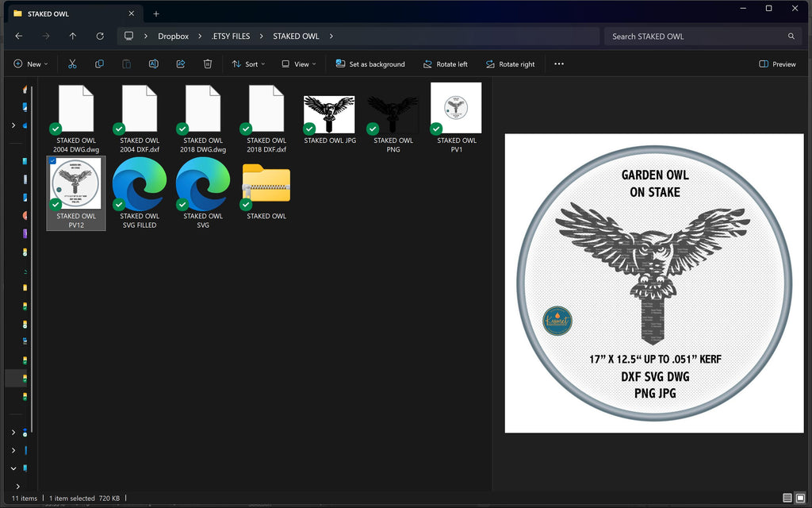The height and width of the screenshot is (508, 812).
Task: Click the Delete trash icon
Action: pyautogui.click(x=208, y=63)
